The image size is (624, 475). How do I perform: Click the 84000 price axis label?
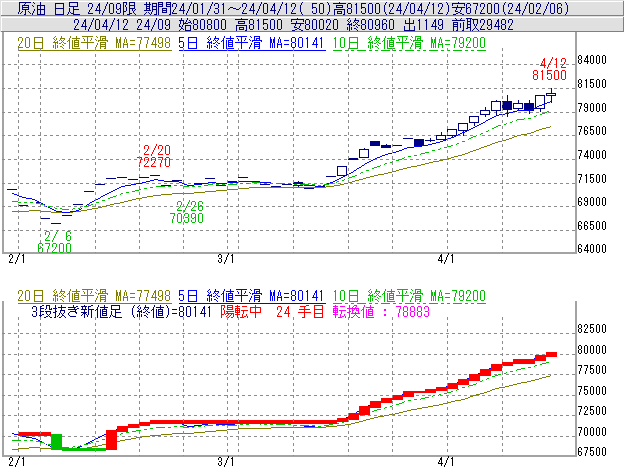click(592, 60)
